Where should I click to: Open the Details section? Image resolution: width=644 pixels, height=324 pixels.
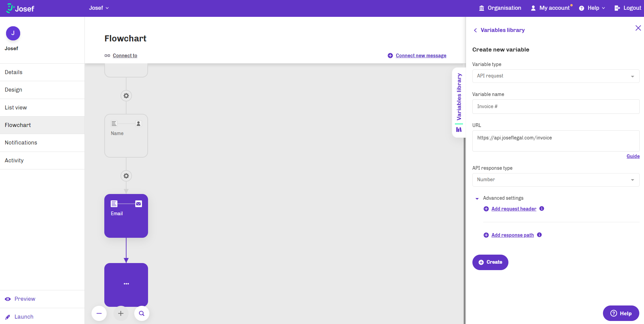(x=42, y=72)
